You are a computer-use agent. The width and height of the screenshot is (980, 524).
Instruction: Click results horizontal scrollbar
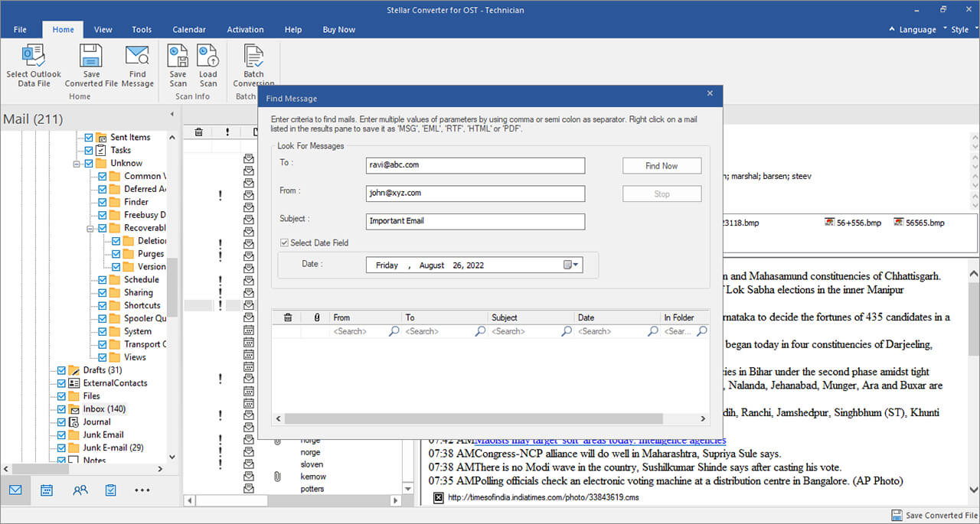pyautogui.click(x=472, y=419)
